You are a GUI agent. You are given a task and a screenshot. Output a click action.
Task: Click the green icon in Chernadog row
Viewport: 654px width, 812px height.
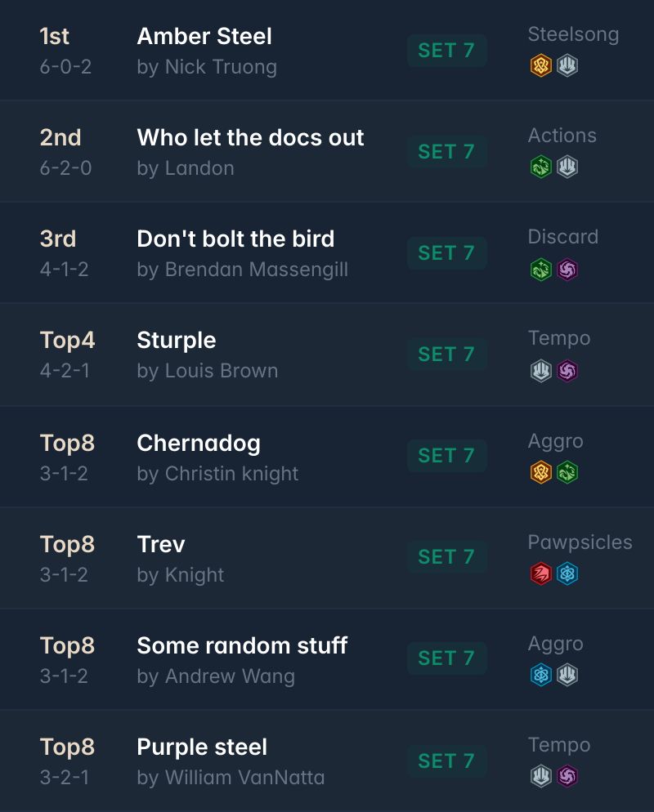(567, 472)
